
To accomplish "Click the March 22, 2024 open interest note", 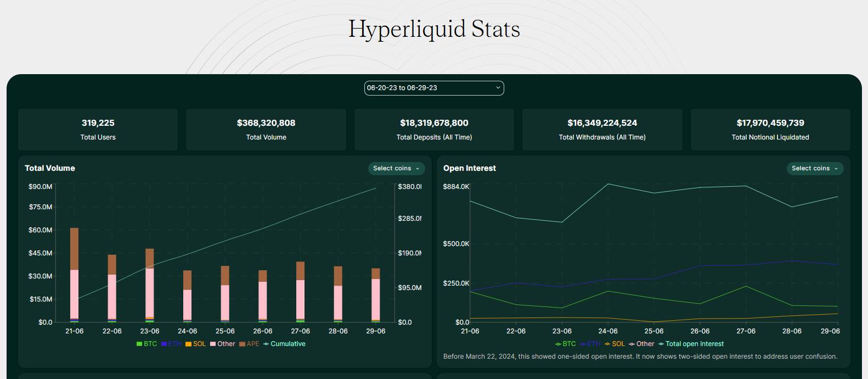I will (640, 356).
